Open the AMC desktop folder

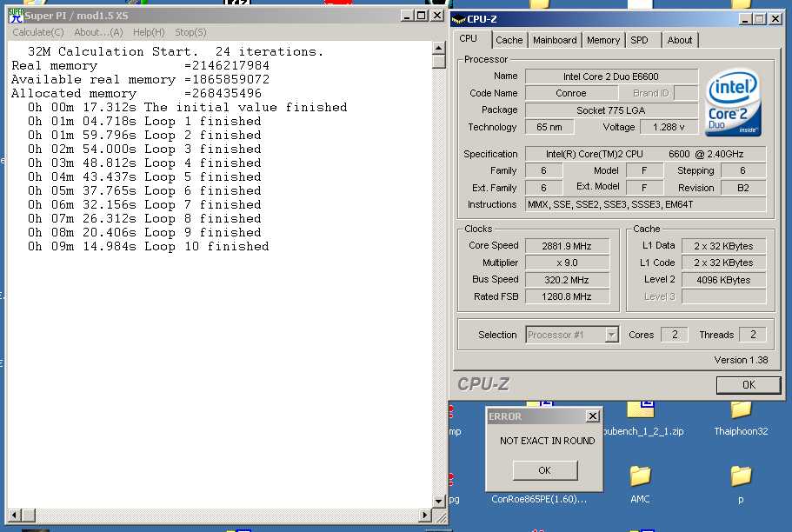coord(640,485)
